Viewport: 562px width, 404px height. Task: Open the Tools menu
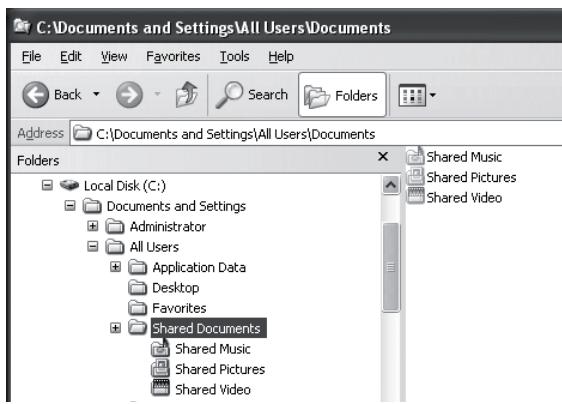click(234, 57)
